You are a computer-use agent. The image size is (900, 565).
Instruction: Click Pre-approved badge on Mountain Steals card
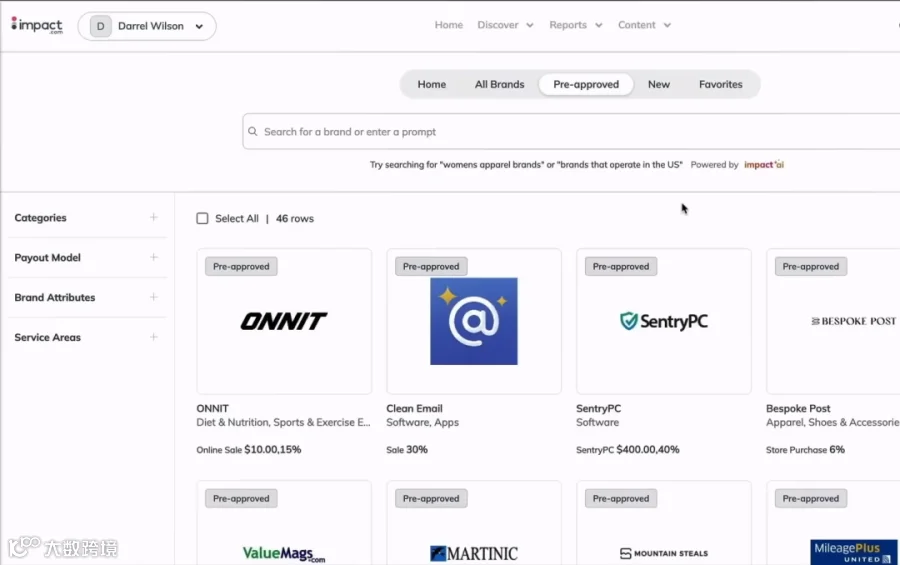pyautogui.click(x=621, y=498)
